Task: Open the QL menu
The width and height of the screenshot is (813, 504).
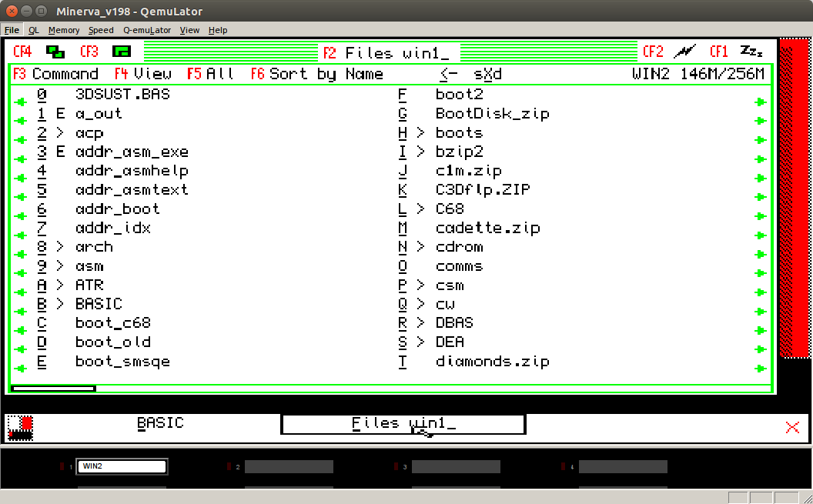Action: tap(34, 30)
